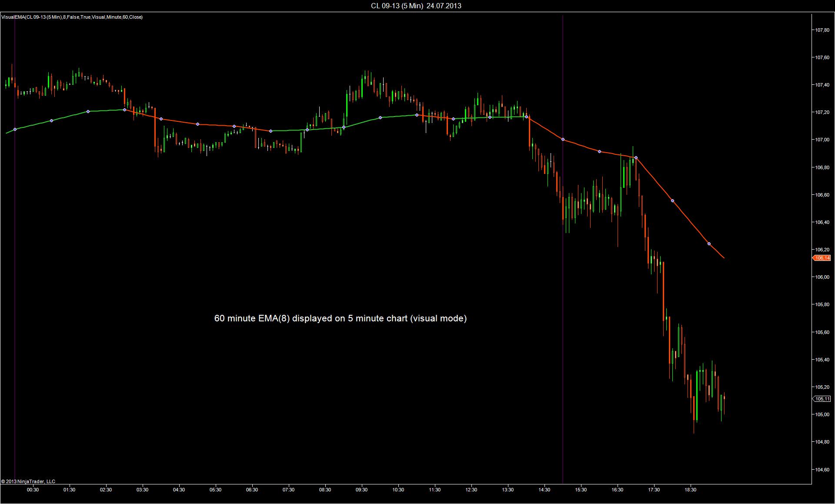Click the 00:30 time axis label
Screen dimensions: 835x504
pos(33,490)
